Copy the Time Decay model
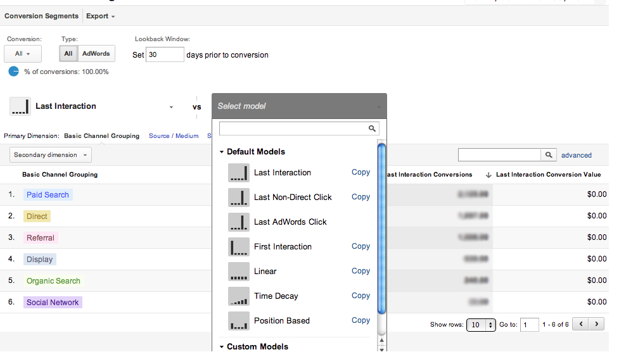 point(361,296)
